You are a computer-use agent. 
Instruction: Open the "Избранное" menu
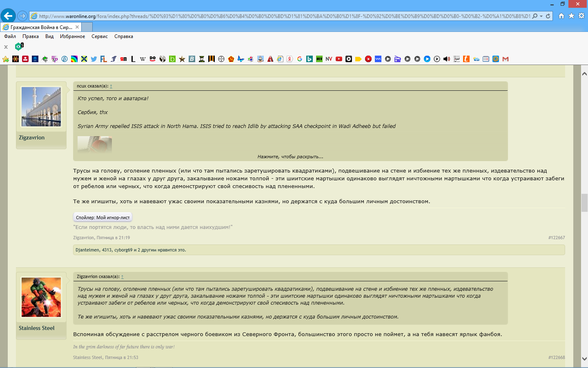72,36
